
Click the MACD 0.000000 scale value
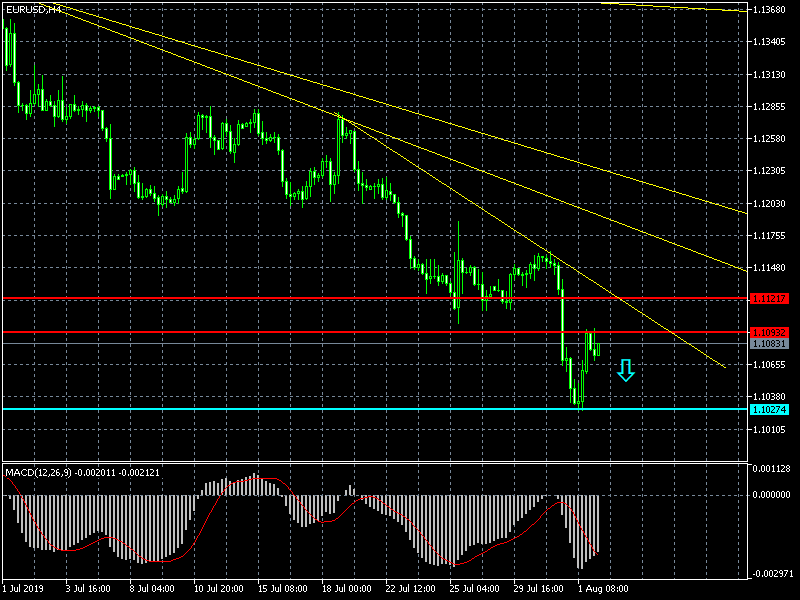pos(771,495)
